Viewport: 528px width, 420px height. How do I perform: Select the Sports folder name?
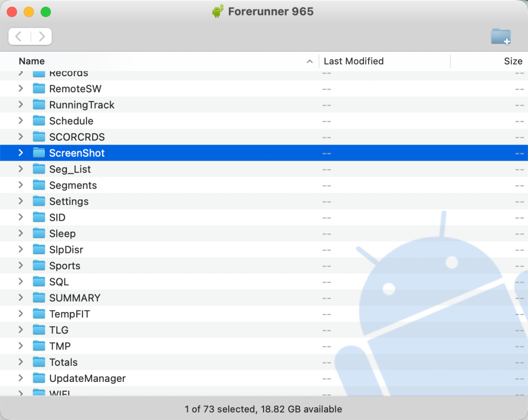coord(65,266)
